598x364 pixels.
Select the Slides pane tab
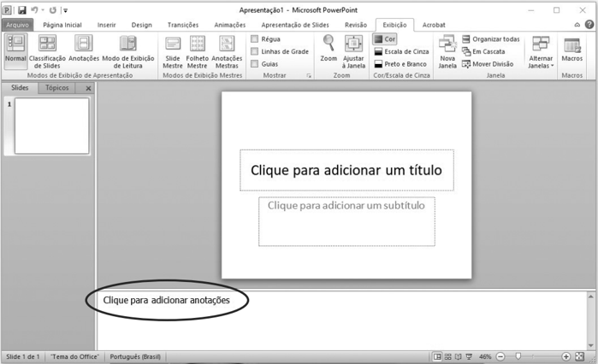tap(20, 88)
